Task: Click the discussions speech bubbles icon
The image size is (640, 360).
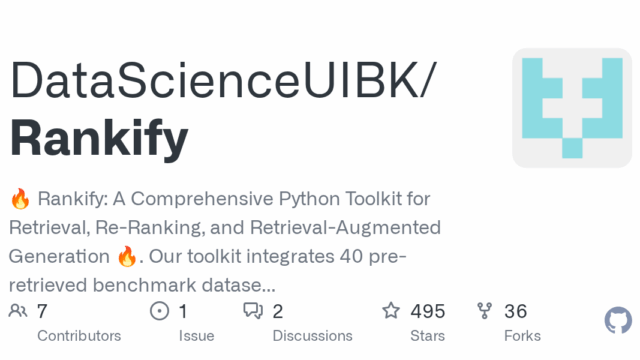Action: pos(253,311)
